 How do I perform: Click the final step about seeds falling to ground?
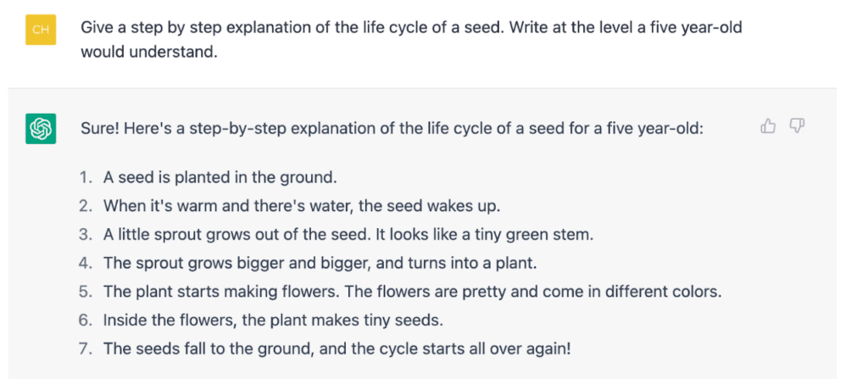pyautogui.click(x=337, y=348)
